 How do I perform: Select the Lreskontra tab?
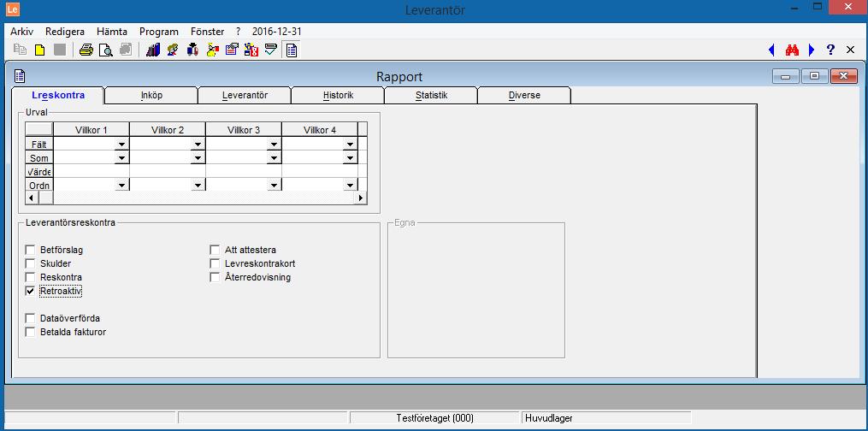(58, 95)
